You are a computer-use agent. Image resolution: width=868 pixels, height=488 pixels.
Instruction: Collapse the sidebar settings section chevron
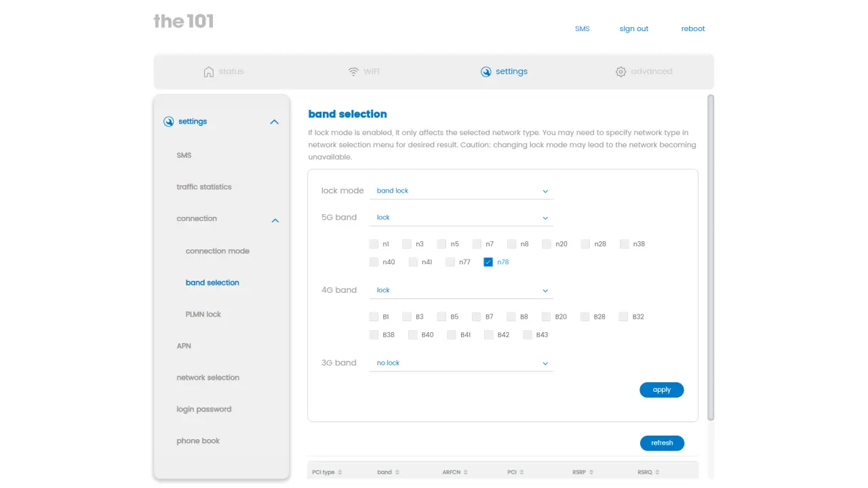[274, 122]
